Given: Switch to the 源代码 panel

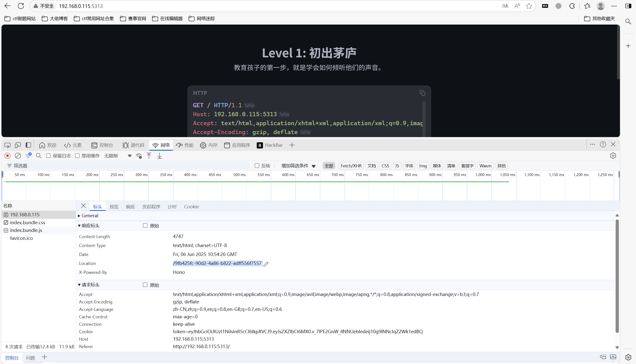Looking at the screenshot, I should click(x=133, y=145).
